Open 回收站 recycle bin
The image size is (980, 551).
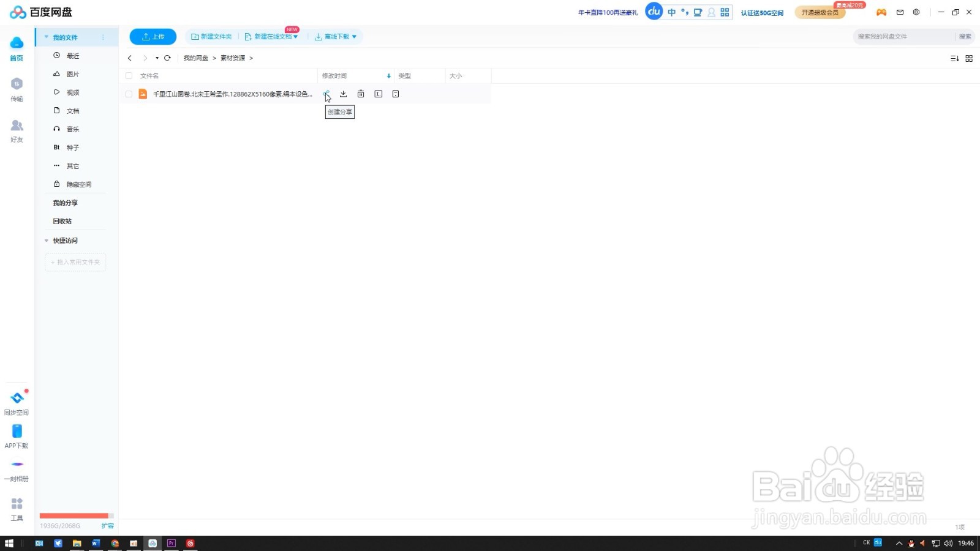pos(62,221)
